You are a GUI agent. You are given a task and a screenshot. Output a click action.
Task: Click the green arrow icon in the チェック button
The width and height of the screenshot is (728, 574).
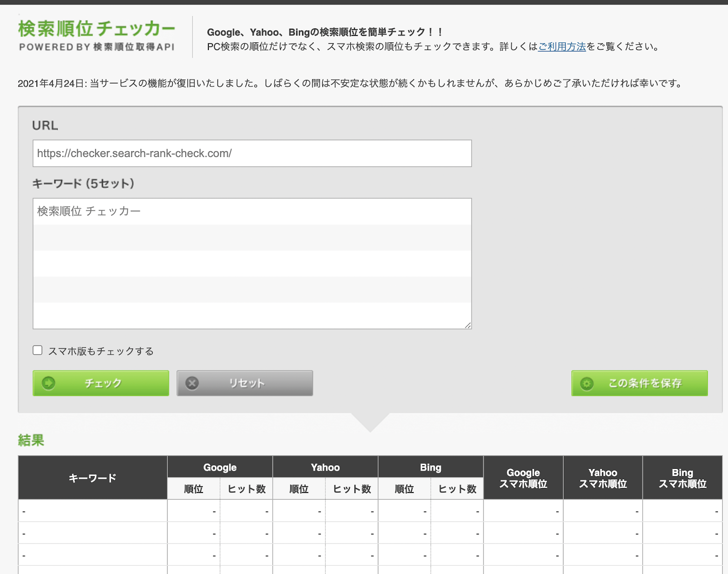click(x=49, y=383)
